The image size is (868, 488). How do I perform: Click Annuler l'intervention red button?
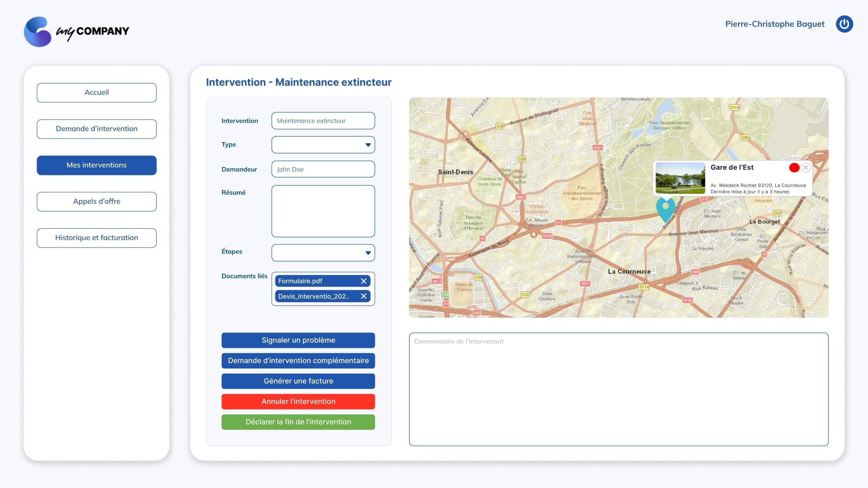(x=298, y=401)
